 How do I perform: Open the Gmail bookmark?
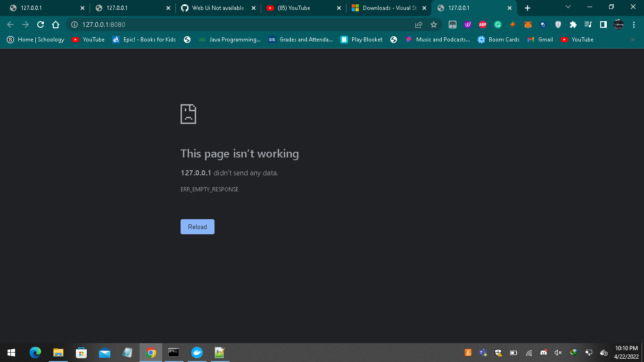[540, 40]
